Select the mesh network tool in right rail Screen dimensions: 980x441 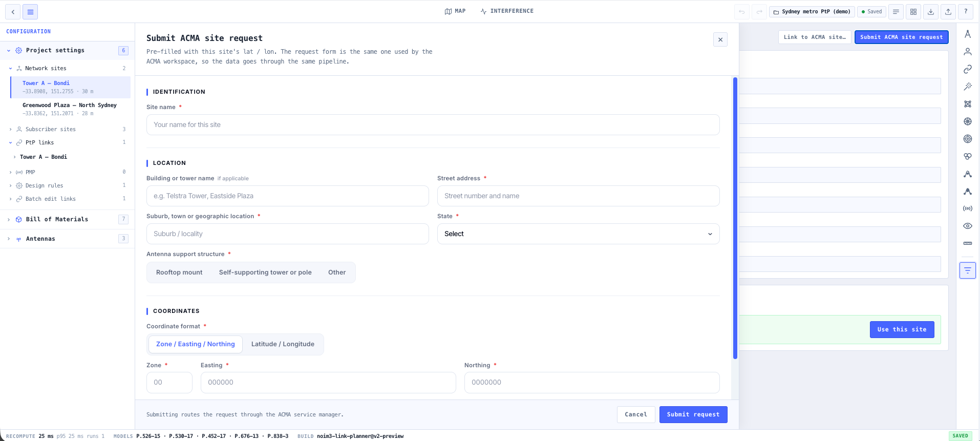click(968, 104)
